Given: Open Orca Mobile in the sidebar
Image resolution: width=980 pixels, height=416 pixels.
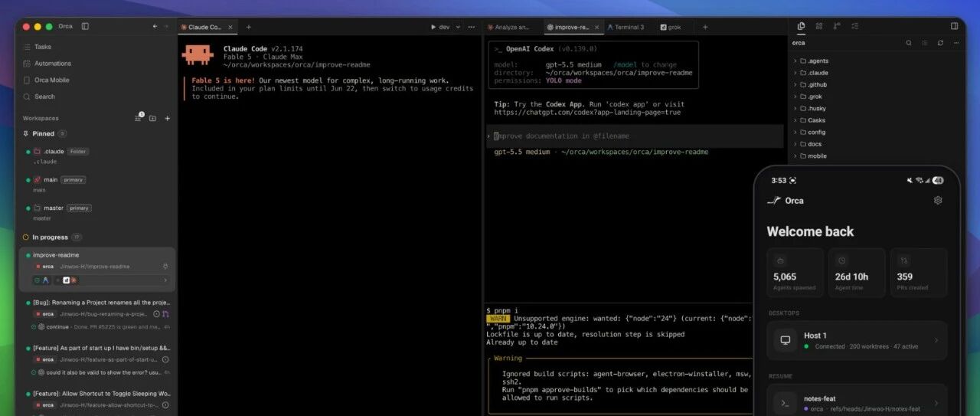Looking at the screenshot, I should 45,80.
